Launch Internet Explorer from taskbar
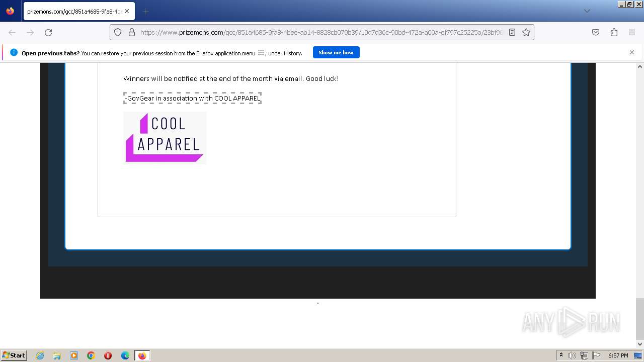The image size is (644, 362). [40, 355]
